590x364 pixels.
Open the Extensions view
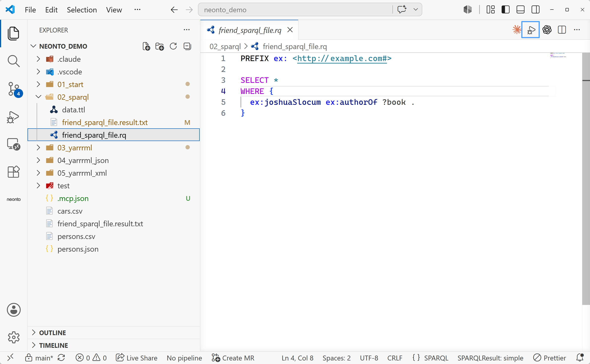[14, 172]
